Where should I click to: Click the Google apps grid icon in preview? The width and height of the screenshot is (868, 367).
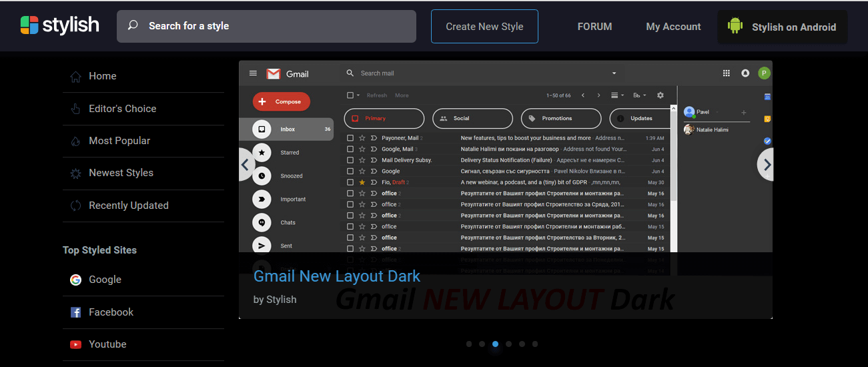click(727, 73)
